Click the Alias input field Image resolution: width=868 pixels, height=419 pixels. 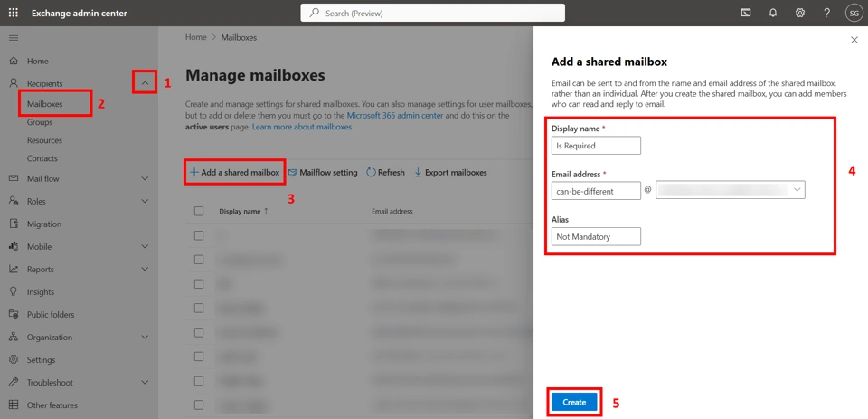pyautogui.click(x=596, y=236)
